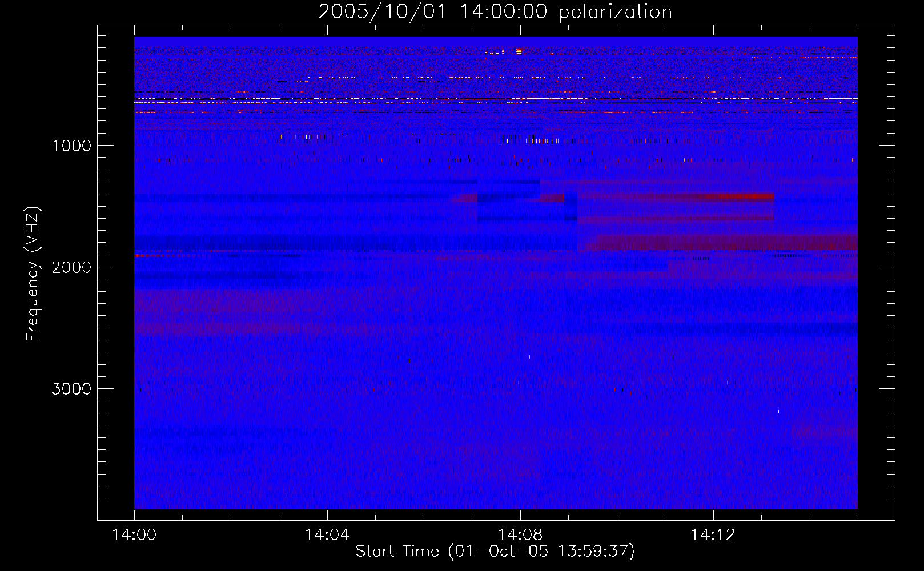The height and width of the screenshot is (571, 924).
Task: Click the 14:00 time tick label
Action: [134, 535]
